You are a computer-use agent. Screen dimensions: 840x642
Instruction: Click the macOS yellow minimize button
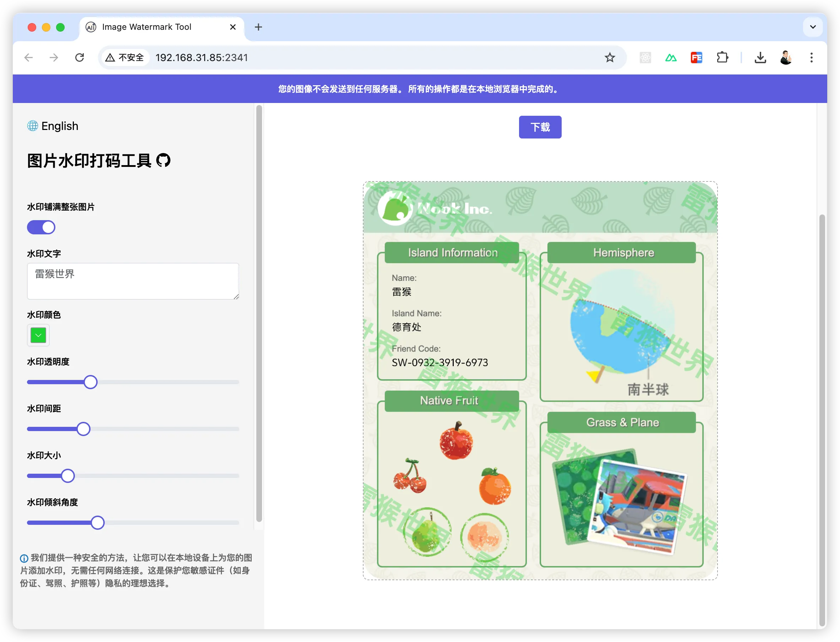click(46, 27)
